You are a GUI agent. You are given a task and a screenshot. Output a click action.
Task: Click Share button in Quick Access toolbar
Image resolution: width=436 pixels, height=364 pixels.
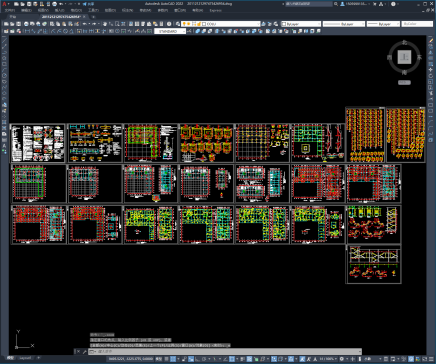(x=87, y=4)
